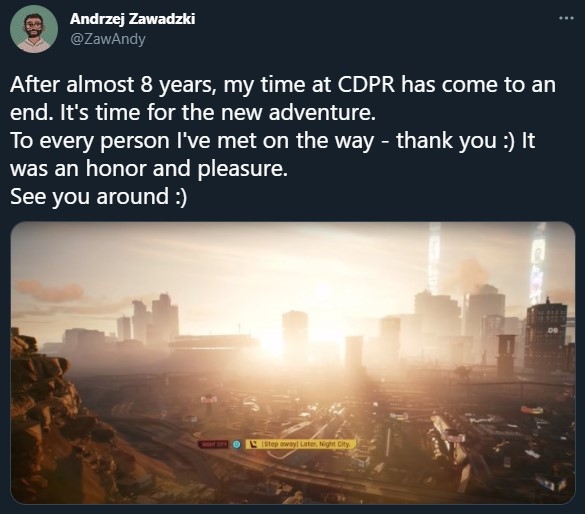Open the attached Night City sunset image
This screenshot has width=585, height=514.
[x=293, y=363]
